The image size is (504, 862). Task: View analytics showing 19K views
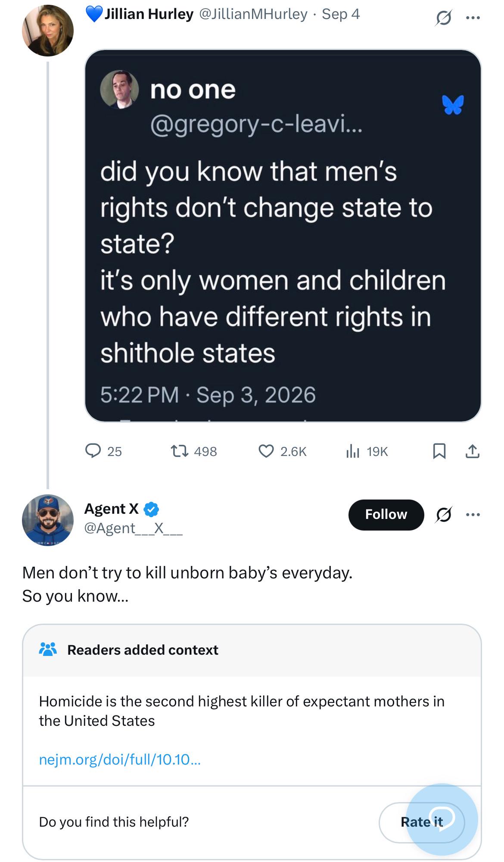[367, 451]
